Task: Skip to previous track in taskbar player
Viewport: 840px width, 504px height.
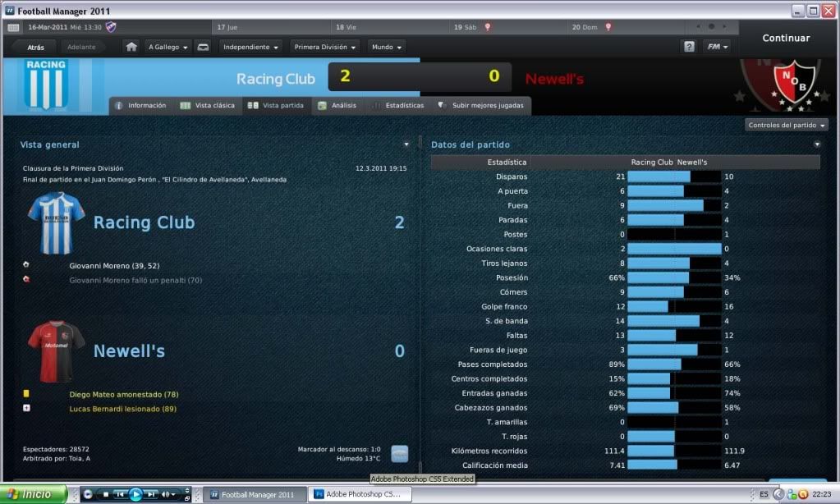Action: (x=120, y=494)
